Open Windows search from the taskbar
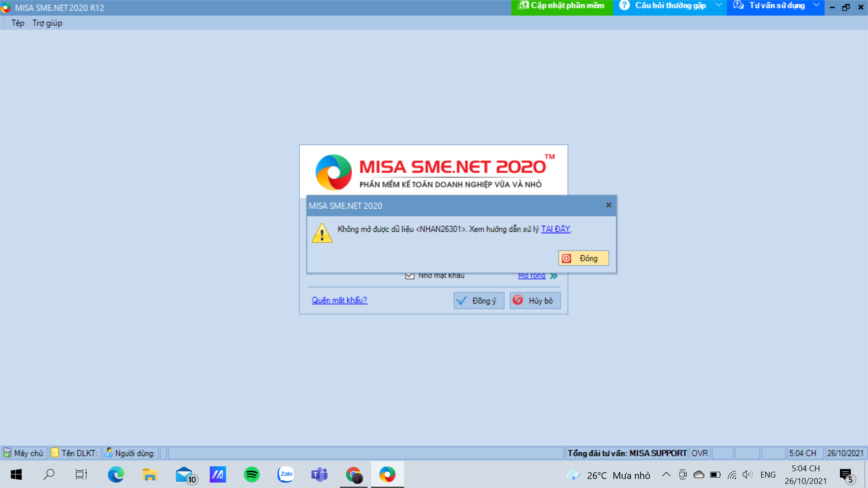Screen dimensions: 868x488 49,474
